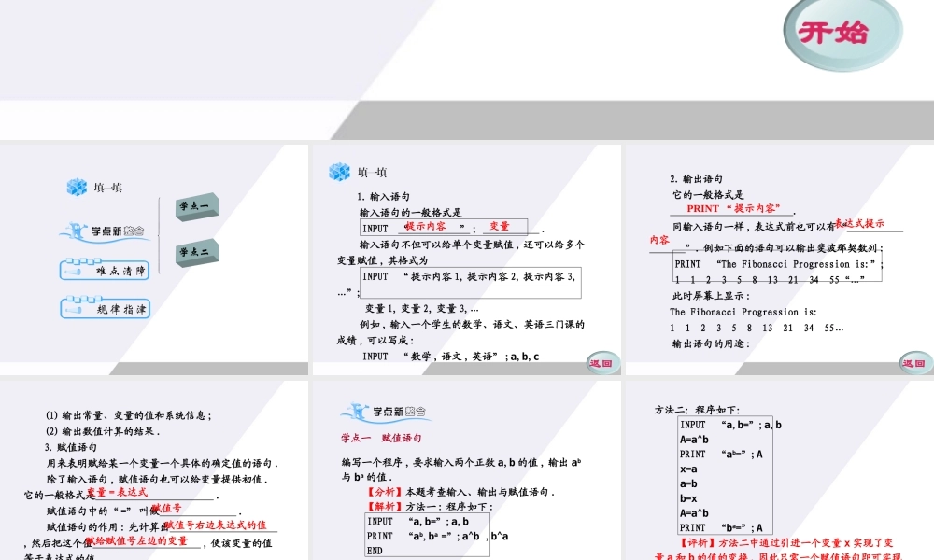Click the code line A=a^b at top of box
This screenshot has width=934, height=560.
(x=694, y=440)
